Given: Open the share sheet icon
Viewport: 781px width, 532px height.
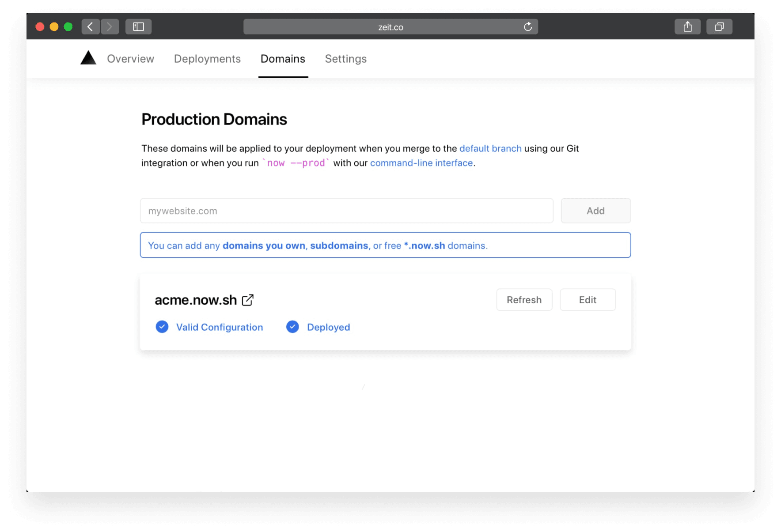Looking at the screenshot, I should pos(687,26).
